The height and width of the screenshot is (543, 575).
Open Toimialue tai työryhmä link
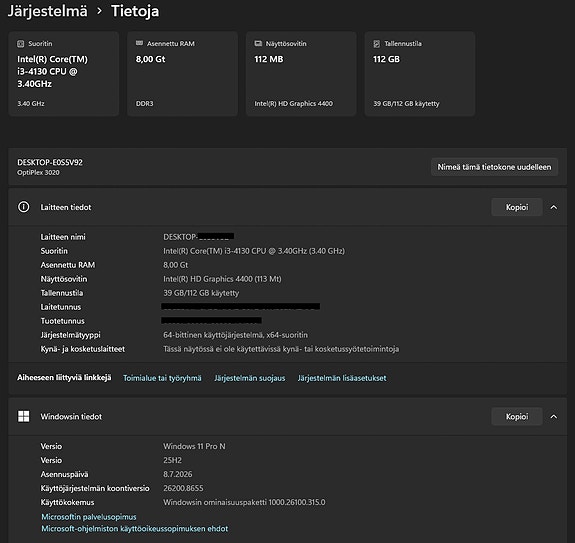(x=162, y=378)
